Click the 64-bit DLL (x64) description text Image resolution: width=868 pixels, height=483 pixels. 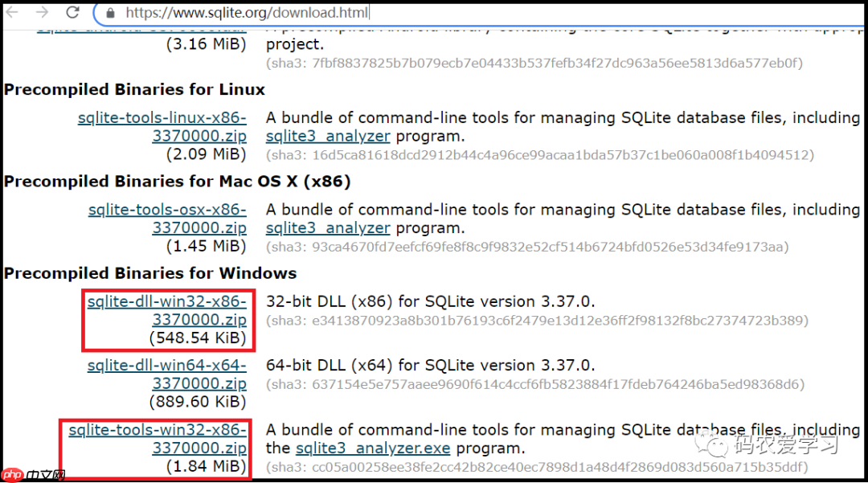(x=430, y=365)
